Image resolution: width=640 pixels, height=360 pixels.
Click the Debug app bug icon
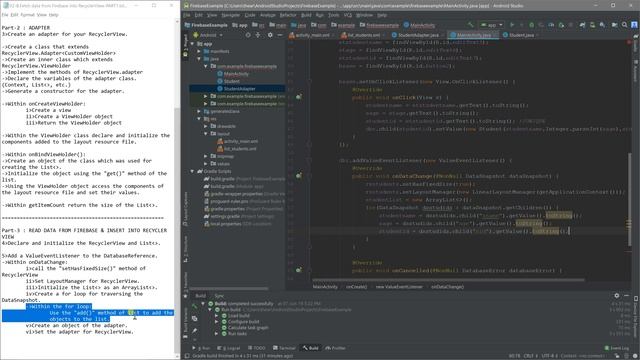(x=531, y=25)
